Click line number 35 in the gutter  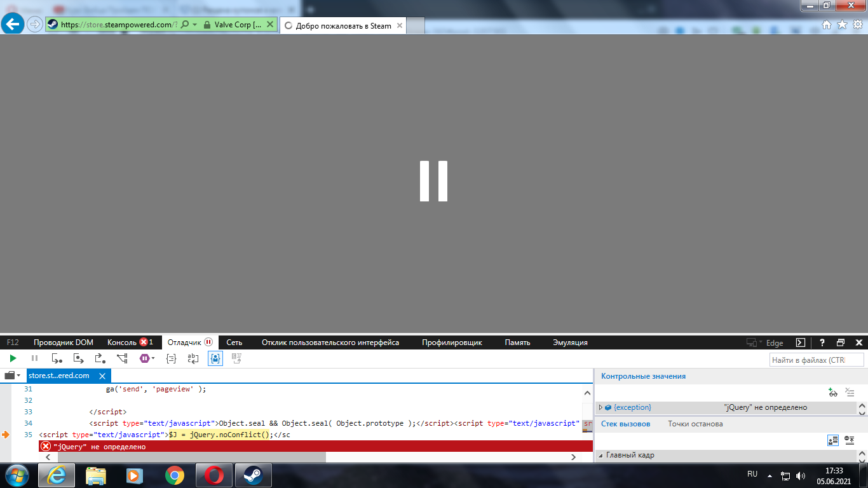pyautogui.click(x=28, y=435)
